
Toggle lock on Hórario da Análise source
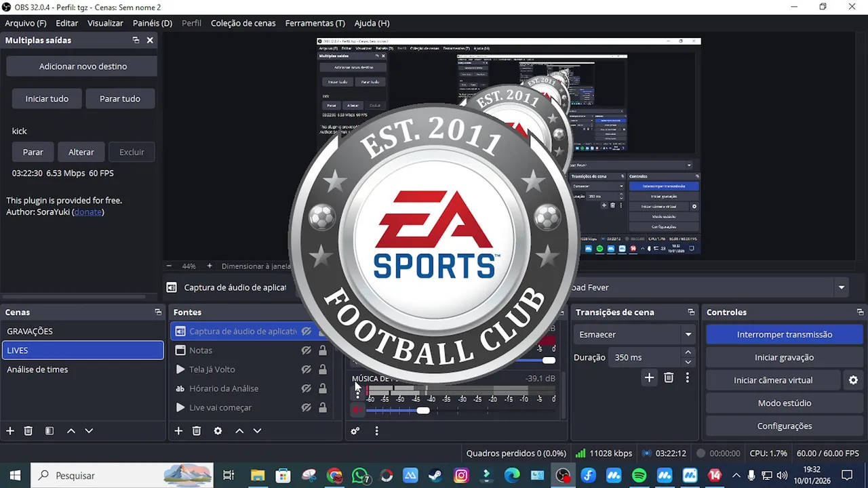coord(323,388)
